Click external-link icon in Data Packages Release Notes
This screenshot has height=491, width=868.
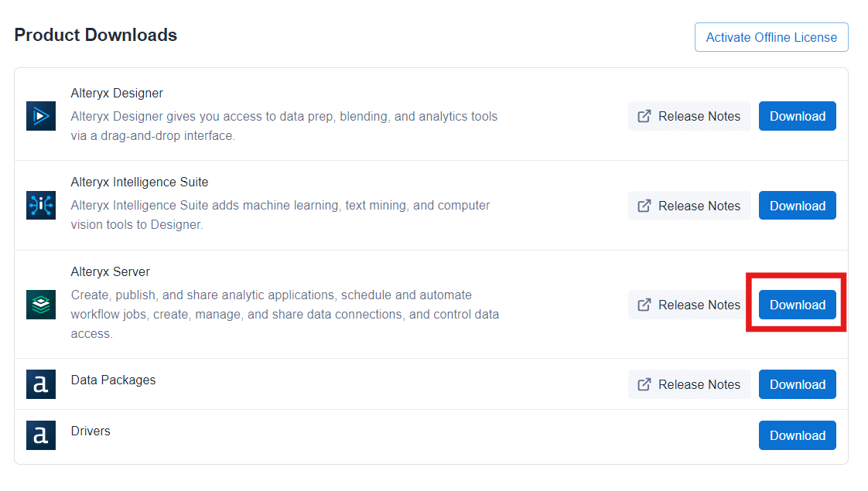point(644,384)
